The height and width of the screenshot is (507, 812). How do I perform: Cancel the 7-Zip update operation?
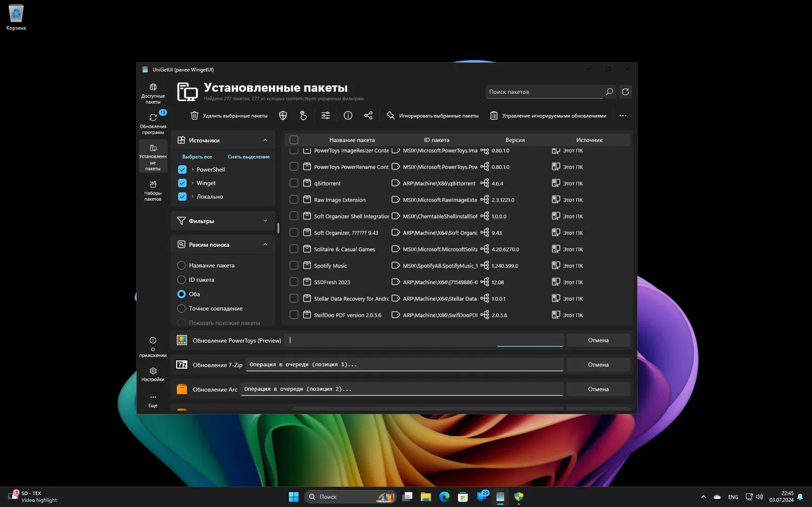coord(598,365)
